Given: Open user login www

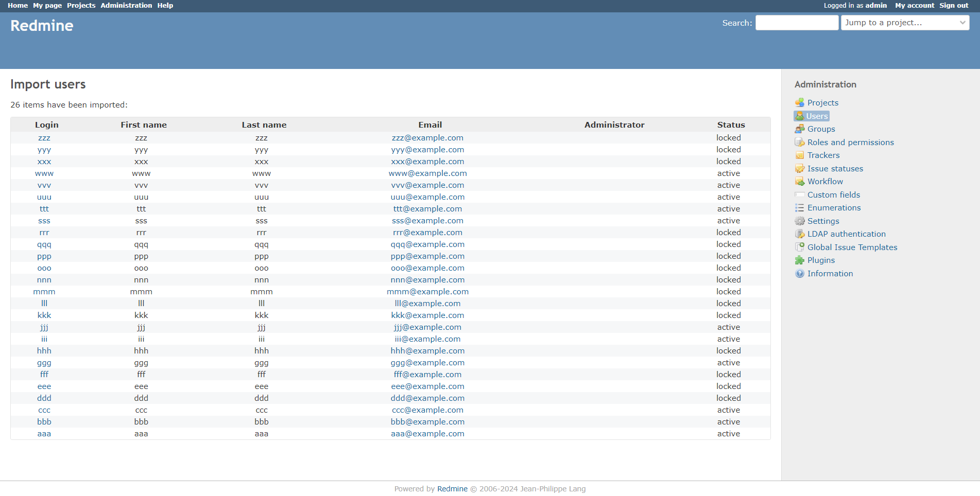Looking at the screenshot, I should tap(44, 173).
